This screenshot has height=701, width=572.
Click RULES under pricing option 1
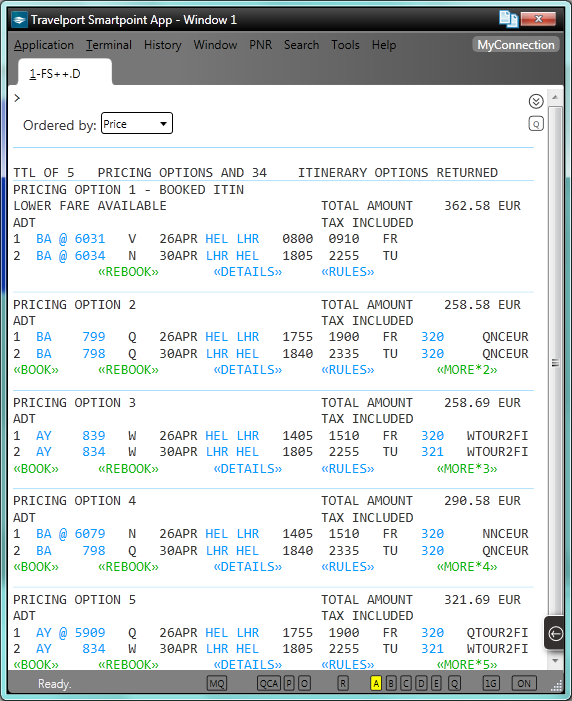pyautogui.click(x=347, y=272)
